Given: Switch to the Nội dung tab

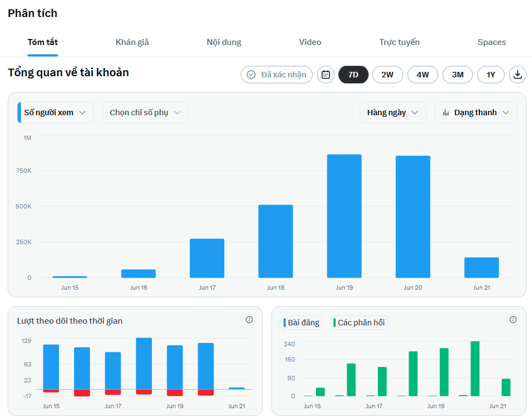Looking at the screenshot, I should click(224, 42).
